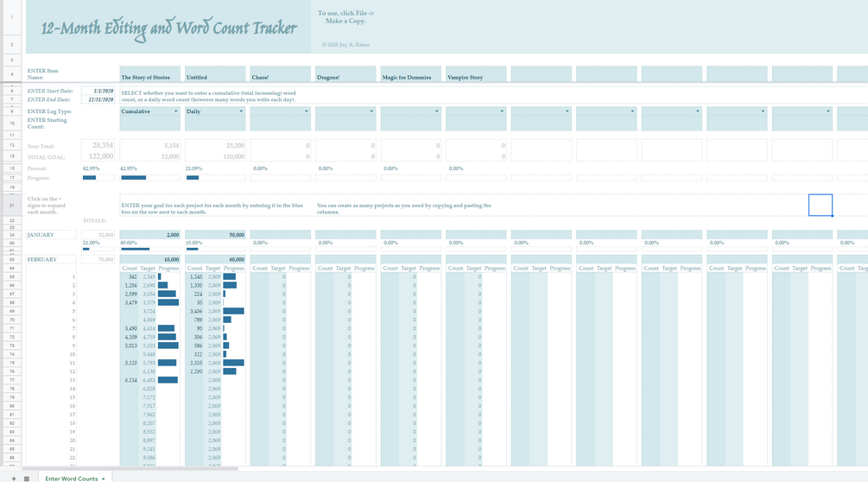Click the horizontal scrollbar at the bottom
Image resolution: width=868 pixels, height=482 pixels.
click(x=130, y=468)
